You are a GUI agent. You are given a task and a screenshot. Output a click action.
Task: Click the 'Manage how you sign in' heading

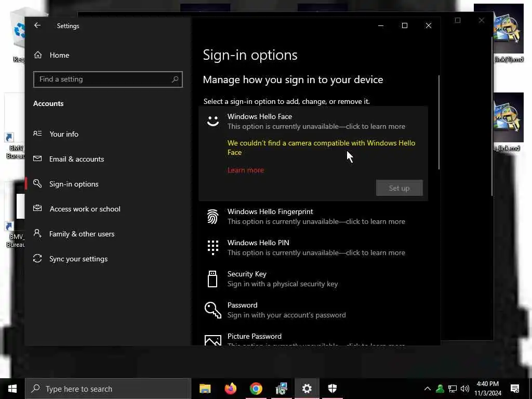click(x=293, y=79)
